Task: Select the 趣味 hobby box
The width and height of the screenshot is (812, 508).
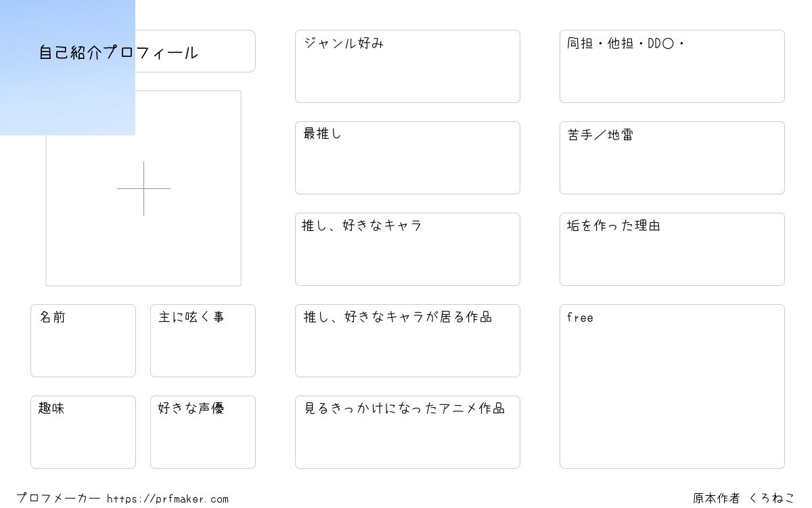Action: [x=83, y=432]
